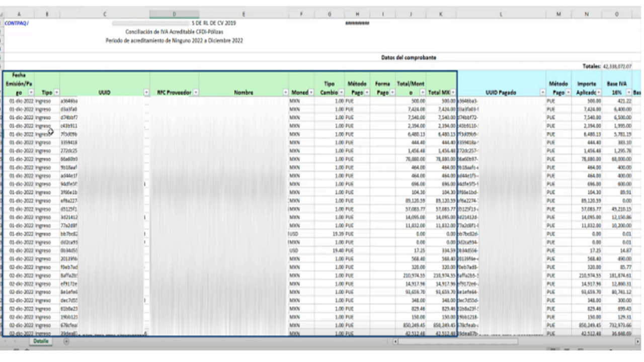Select Base IVA cell 421.22
This screenshot has height=362, width=644.
(617, 101)
